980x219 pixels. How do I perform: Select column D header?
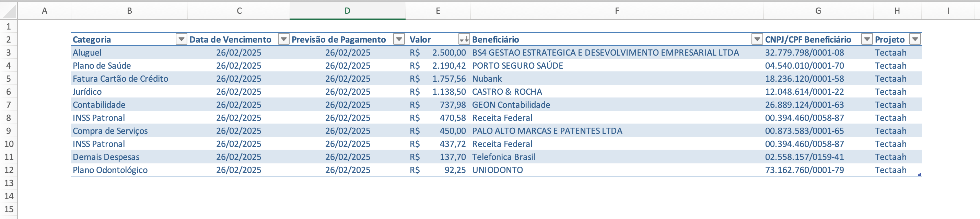pos(347,11)
